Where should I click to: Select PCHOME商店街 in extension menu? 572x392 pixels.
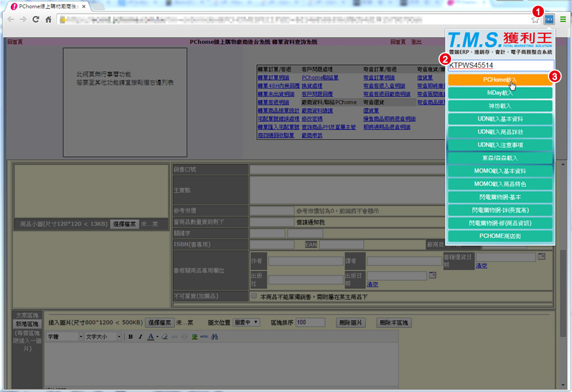coord(499,236)
